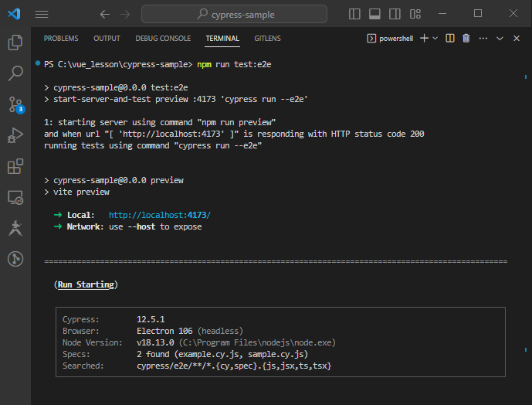Toggle the bottom panel layout icon

click(374, 14)
